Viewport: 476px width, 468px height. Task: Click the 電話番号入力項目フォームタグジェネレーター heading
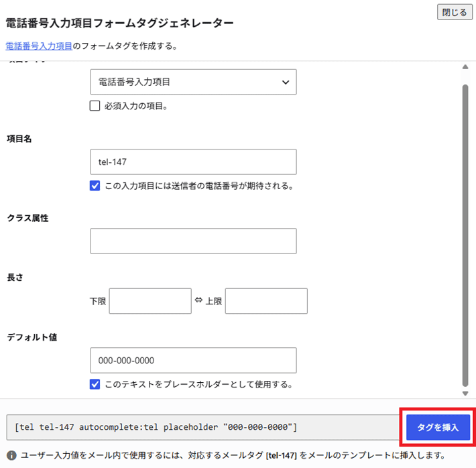coord(119,23)
